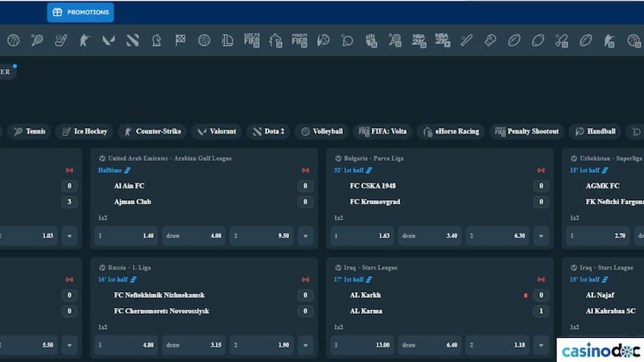Viewport: 644px width, 362px height.
Task: Bet on draw at 4.00
Action: click(x=193, y=236)
